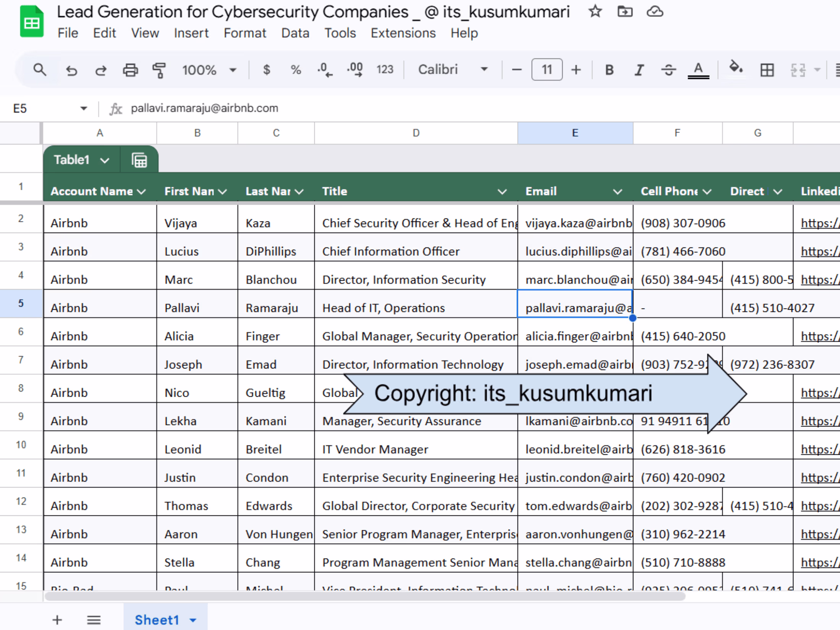This screenshot has height=630, width=840.
Task: Open the table view icon beside Table1
Action: click(x=139, y=160)
